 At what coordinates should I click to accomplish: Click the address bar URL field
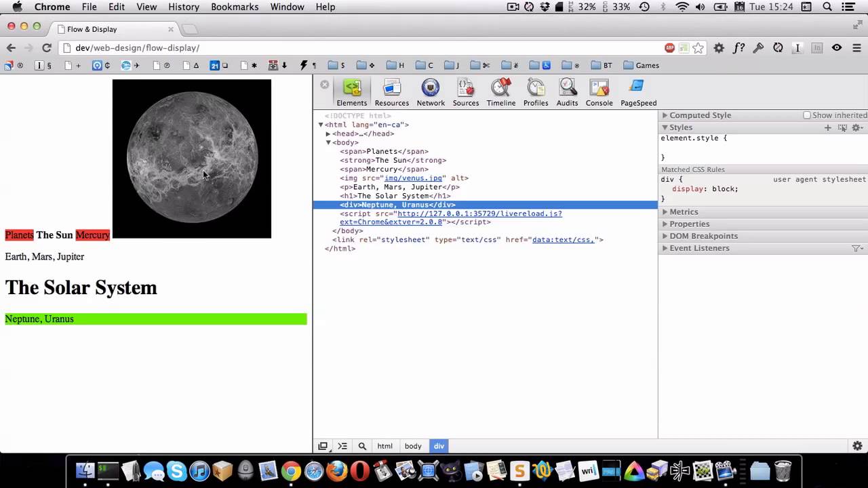click(366, 47)
